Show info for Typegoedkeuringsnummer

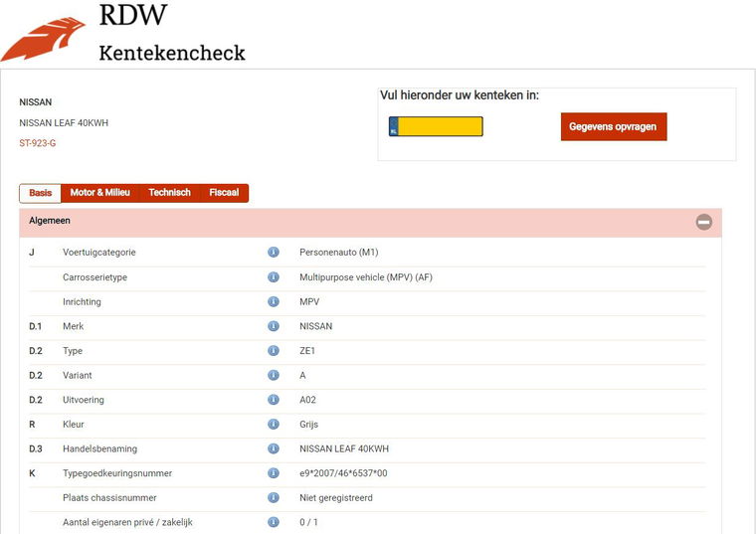point(274,473)
